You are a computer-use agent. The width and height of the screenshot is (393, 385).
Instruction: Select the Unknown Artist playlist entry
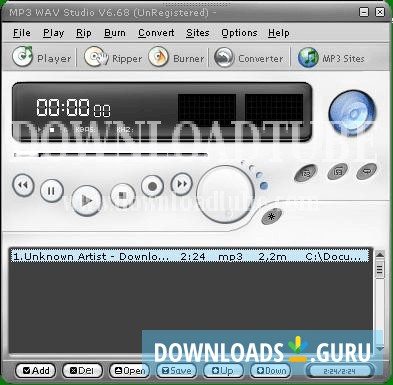click(x=190, y=256)
